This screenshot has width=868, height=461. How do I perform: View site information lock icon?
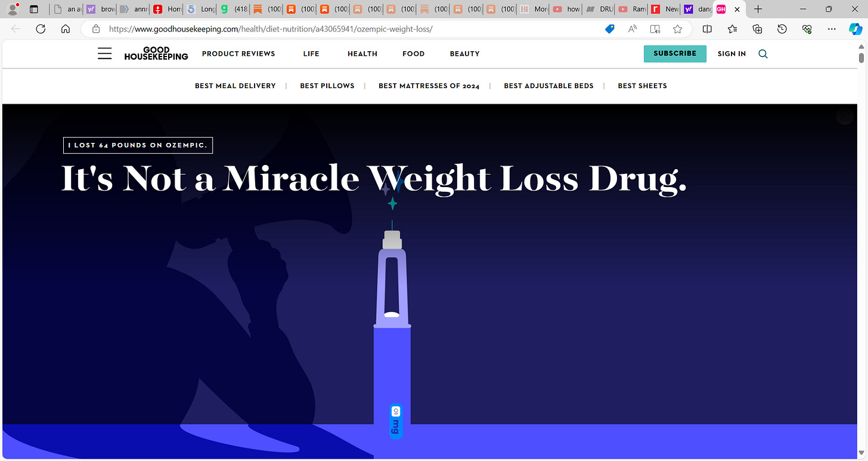[x=96, y=29]
